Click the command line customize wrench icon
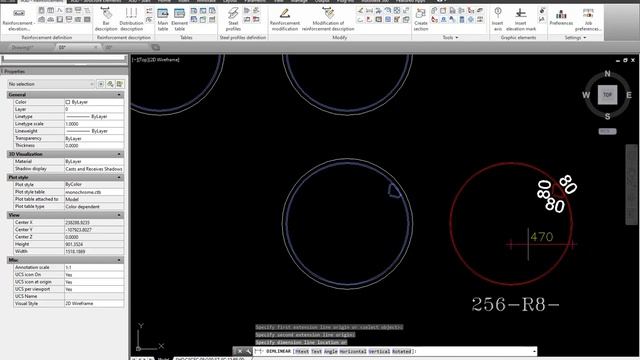640x360 pixels. click(248, 351)
